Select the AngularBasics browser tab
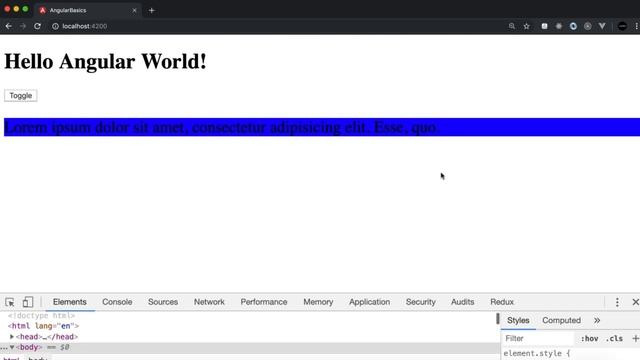The height and width of the screenshot is (360, 640). [88, 10]
